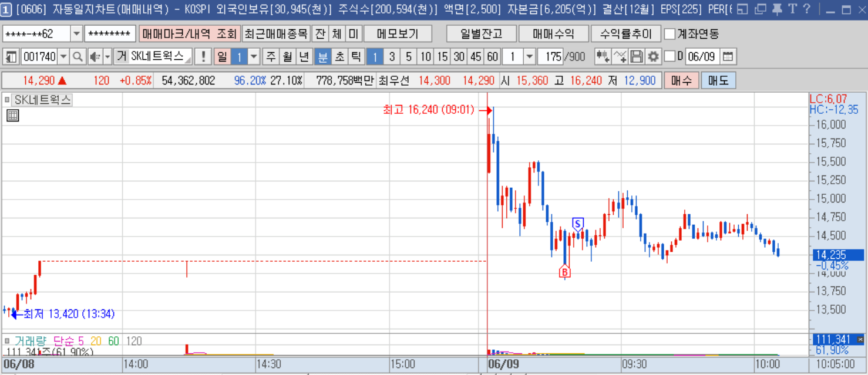Image resolution: width=868 pixels, height=375 pixels.
Task: Click the 잔 balance button
Action: pos(320,34)
